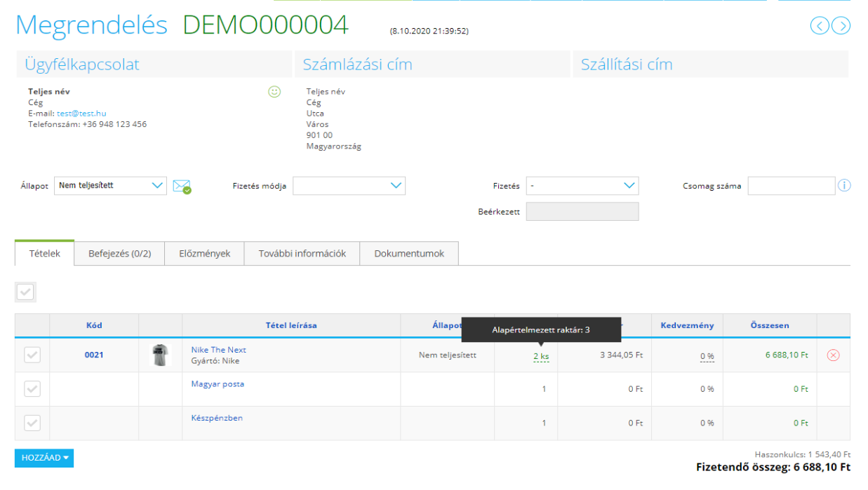Viewport: 868px width, 490px height.
Task: Click the green smiley customer rating icon
Action: 274,91
